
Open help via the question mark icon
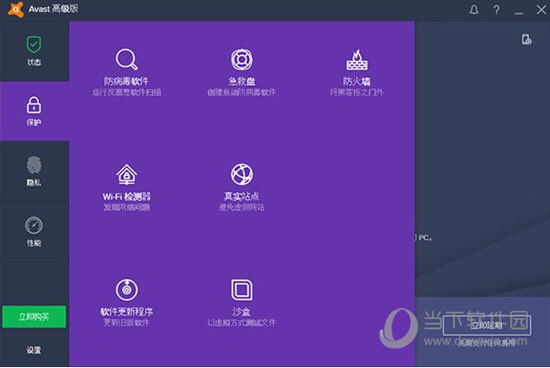pyautogui.click(x=496, y=10)
